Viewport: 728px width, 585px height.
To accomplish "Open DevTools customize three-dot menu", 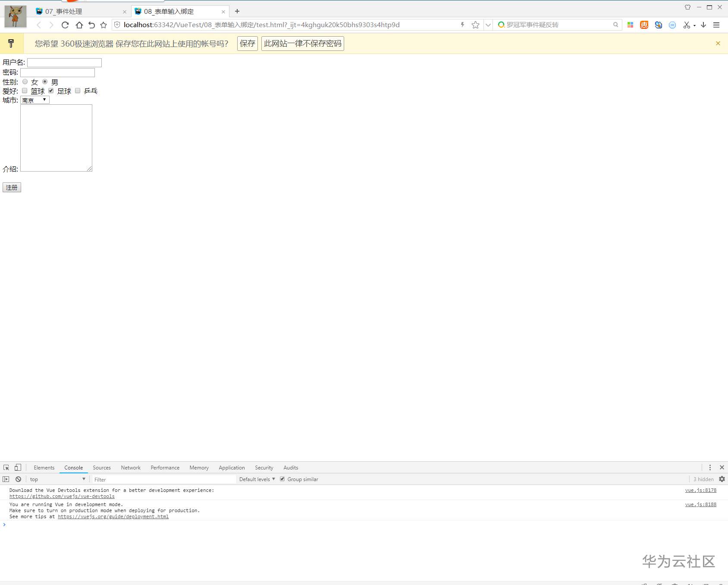I will [710, 467].
